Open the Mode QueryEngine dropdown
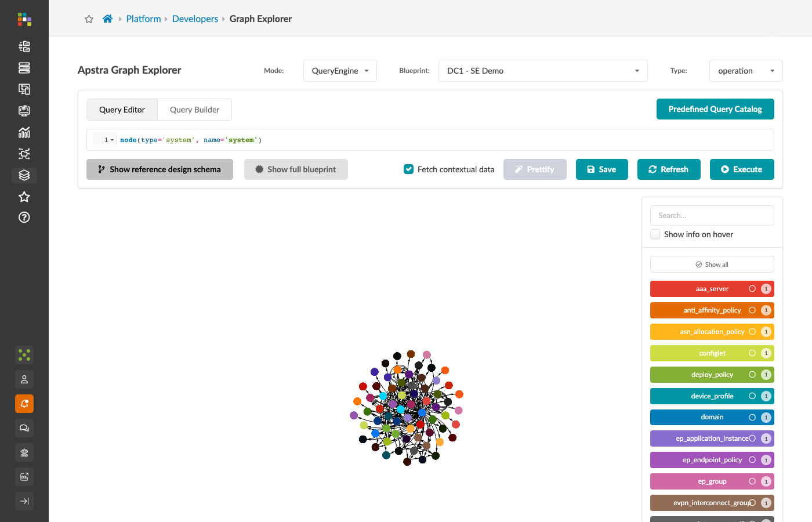The height and width of the screenshot is (522, 812). click(x=340, y=71)
